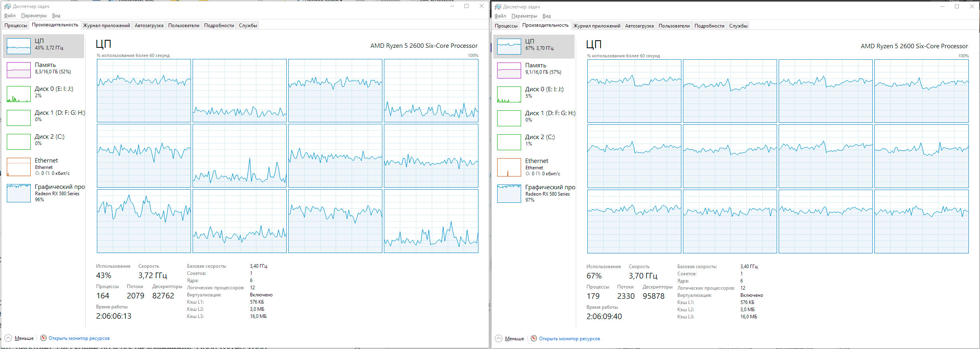Viewport: 980px width, 349px height.
Task: Switch to Службы tab in left window
Action: coord(248,25)
